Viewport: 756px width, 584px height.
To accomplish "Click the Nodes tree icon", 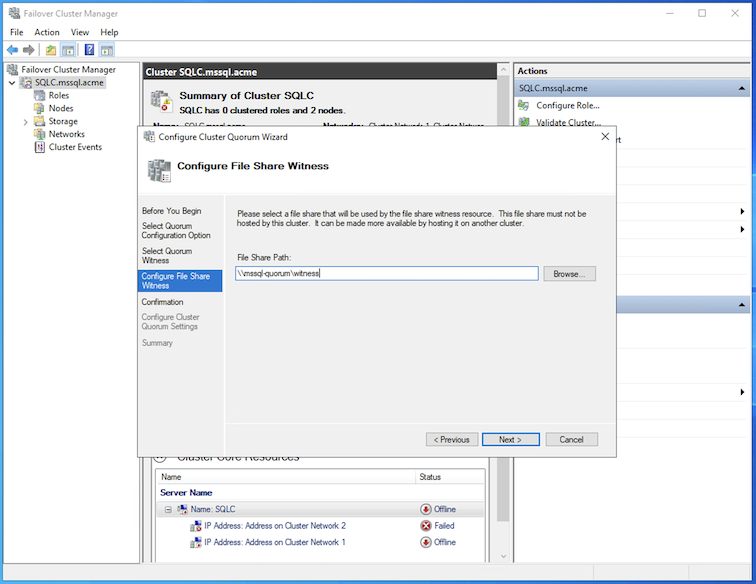I will (40, 109).
